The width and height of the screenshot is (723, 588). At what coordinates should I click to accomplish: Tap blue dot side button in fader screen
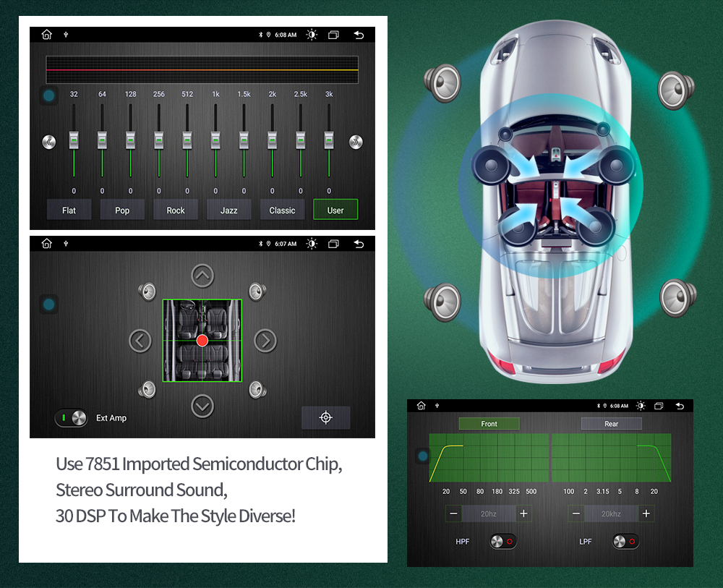(49, 304)
